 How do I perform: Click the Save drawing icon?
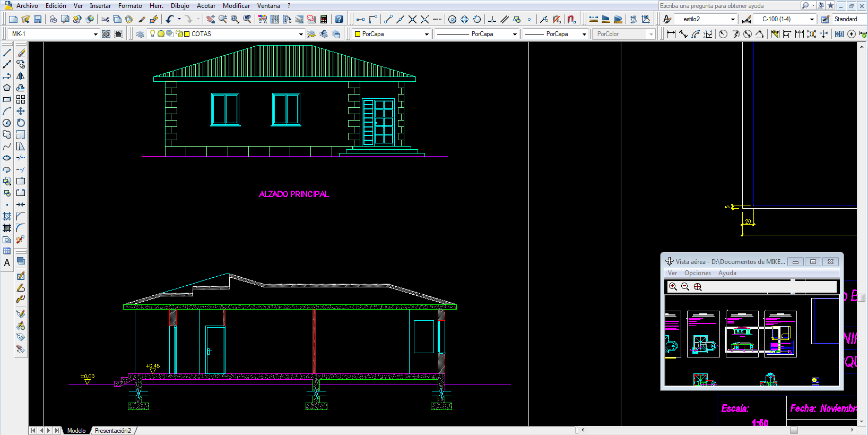[38, 19]
